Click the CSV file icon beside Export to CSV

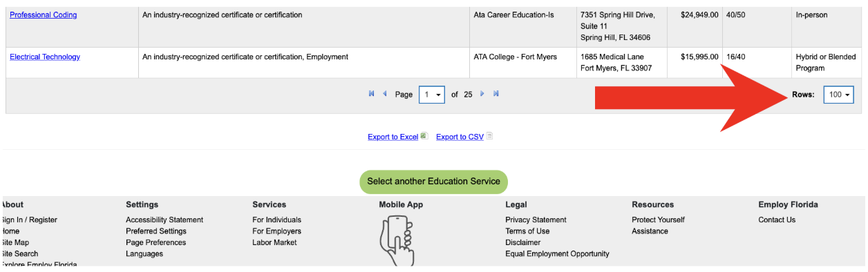pos(489,136)
